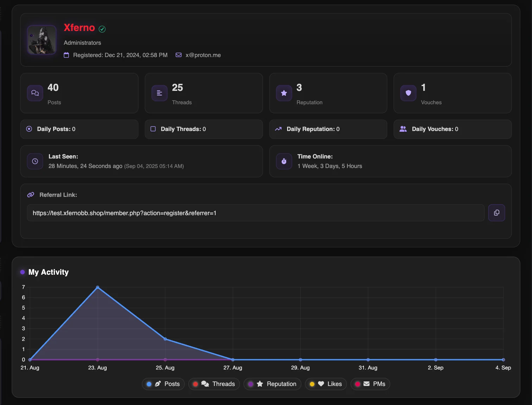Click the Daily Reputation trend arrow icon
Screen dimensions: 532x405
(x=278, y=129)
